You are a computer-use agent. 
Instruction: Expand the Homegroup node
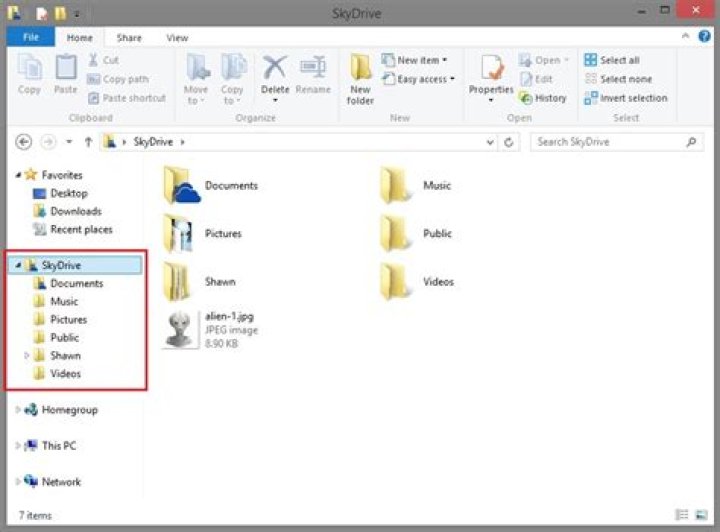(18, 409)
